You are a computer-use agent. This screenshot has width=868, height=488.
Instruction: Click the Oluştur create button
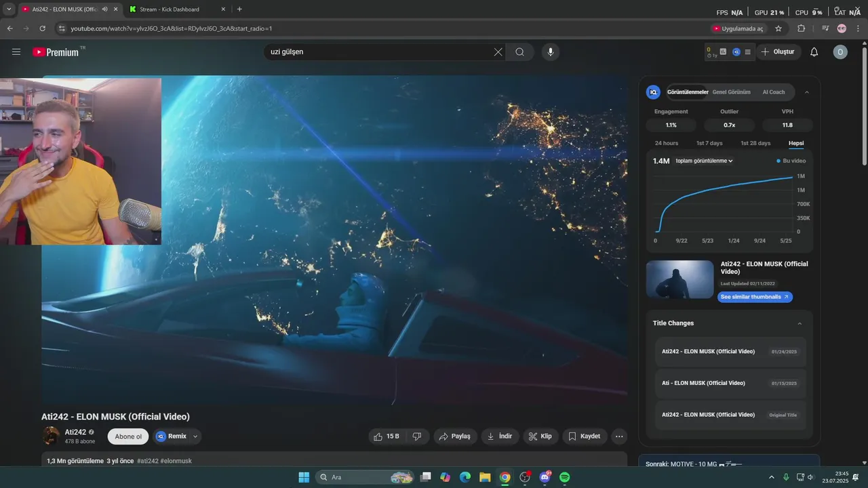pyautogui.click(x=778, y=52)
